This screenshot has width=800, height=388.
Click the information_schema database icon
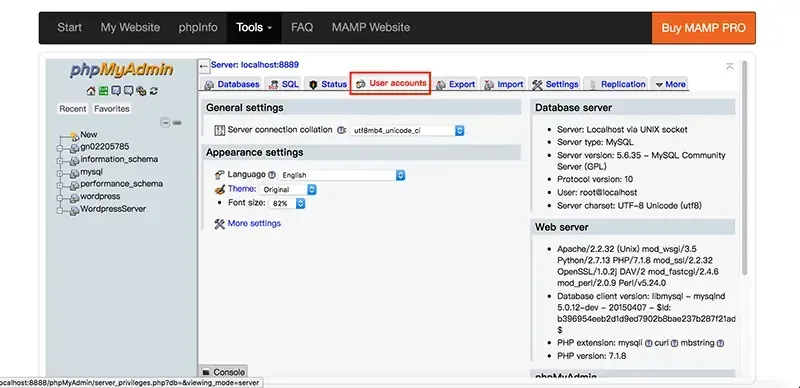[74, 160]
